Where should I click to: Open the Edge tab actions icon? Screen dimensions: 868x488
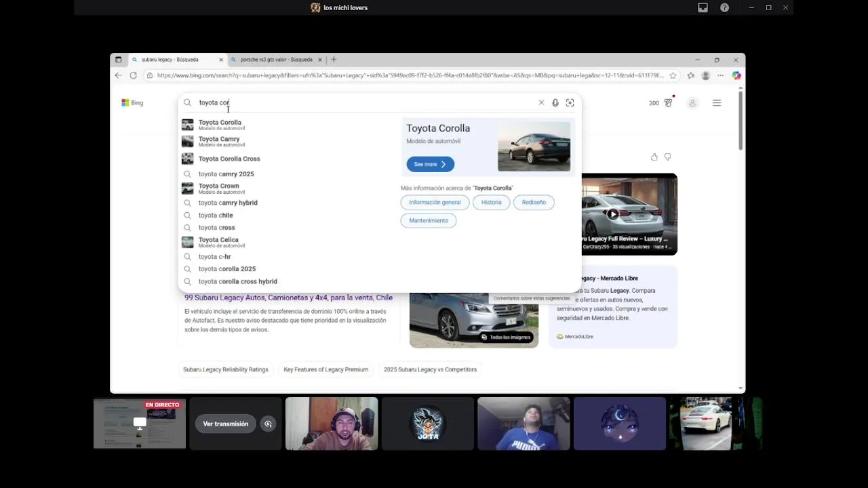click(118, 60)
